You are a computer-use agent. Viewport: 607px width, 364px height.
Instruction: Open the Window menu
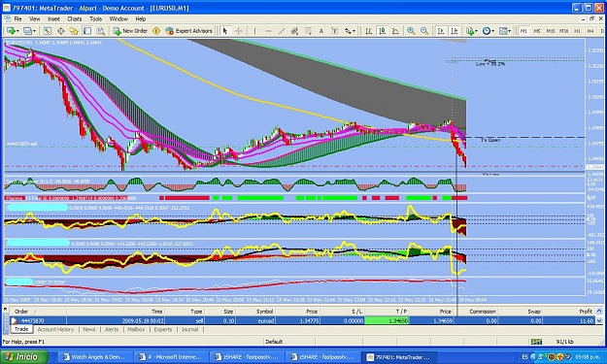point(118,18)
